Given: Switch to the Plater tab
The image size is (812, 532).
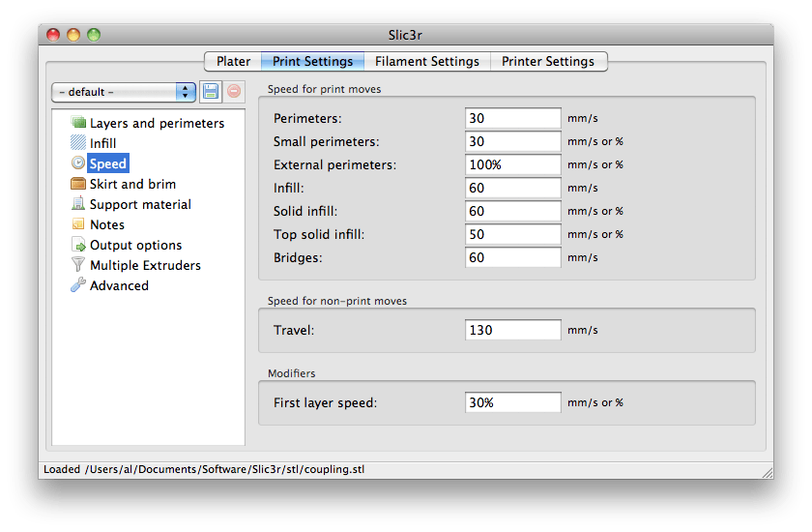Looking at the screenshot, I should coord(233,61).
